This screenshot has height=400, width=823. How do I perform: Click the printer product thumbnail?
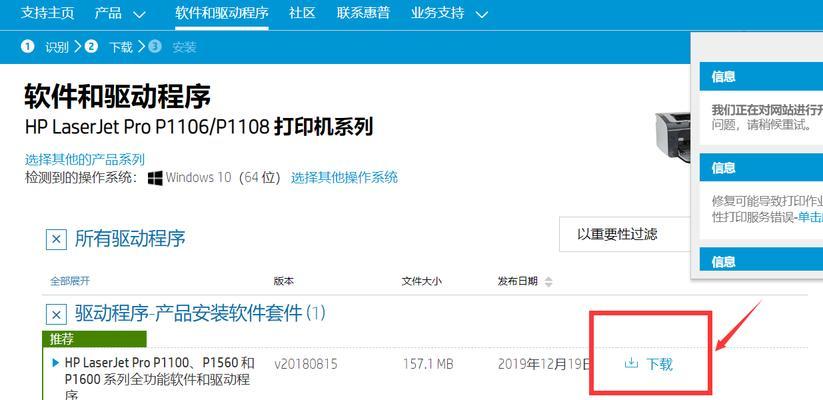point(673,138)
